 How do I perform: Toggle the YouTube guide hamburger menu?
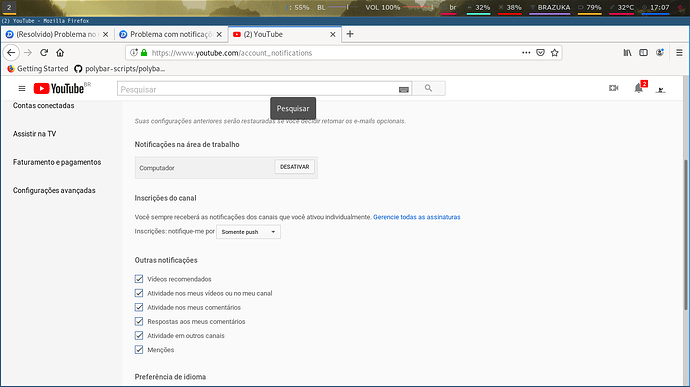pyautogui.click(x=22, y=88)
